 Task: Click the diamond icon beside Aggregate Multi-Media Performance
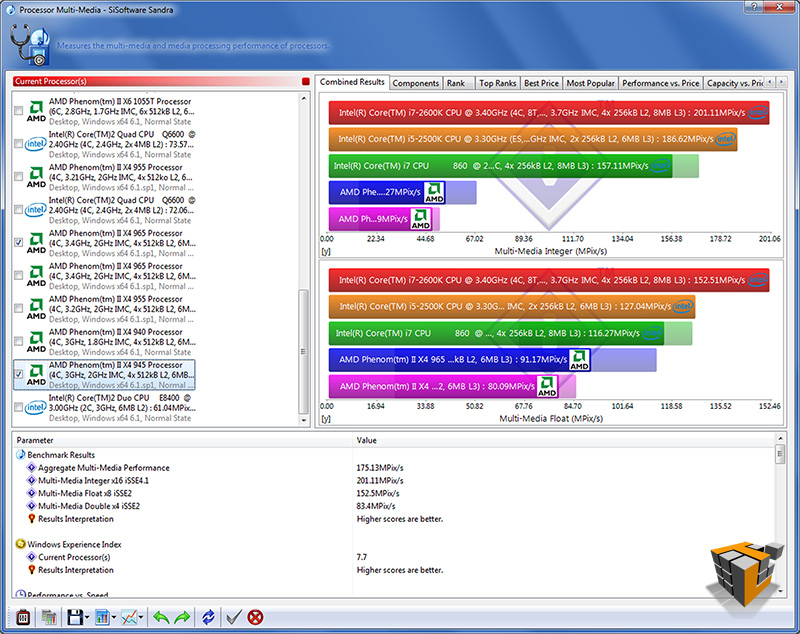31,467
